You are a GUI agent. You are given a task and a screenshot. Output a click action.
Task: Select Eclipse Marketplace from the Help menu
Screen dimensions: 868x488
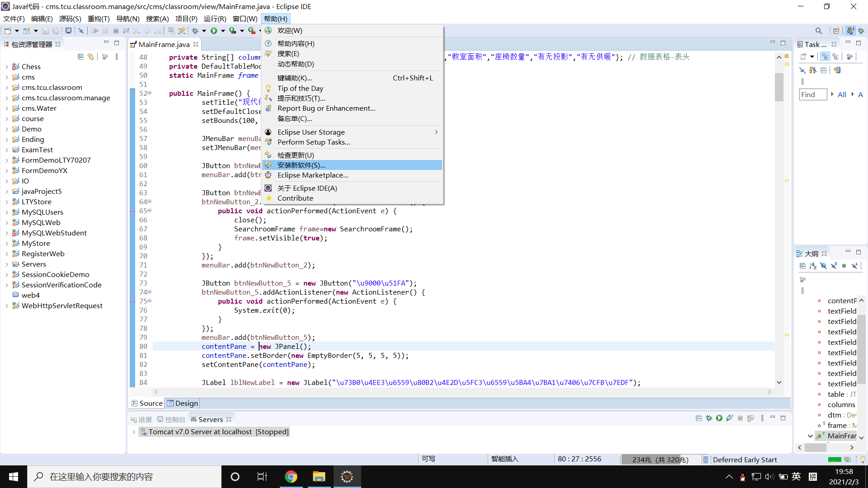pos(313,175)
